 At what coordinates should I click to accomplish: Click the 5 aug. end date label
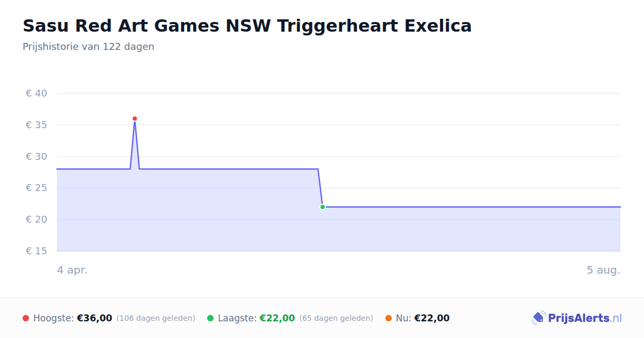[603, 270]
